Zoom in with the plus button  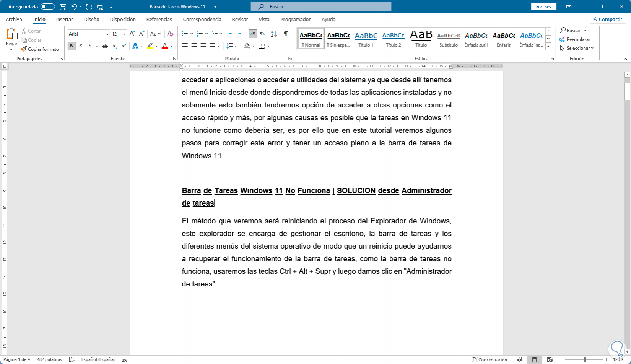pyautogui.click(x=607, y=359)
